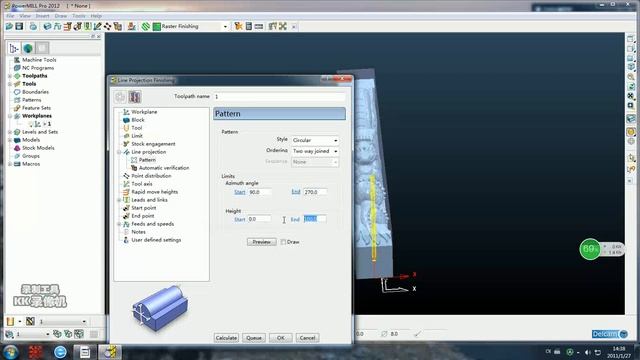The image size is (640, 360).
Task: Click the Height Start field showing 0.0
Action: [x=259, y=219]
